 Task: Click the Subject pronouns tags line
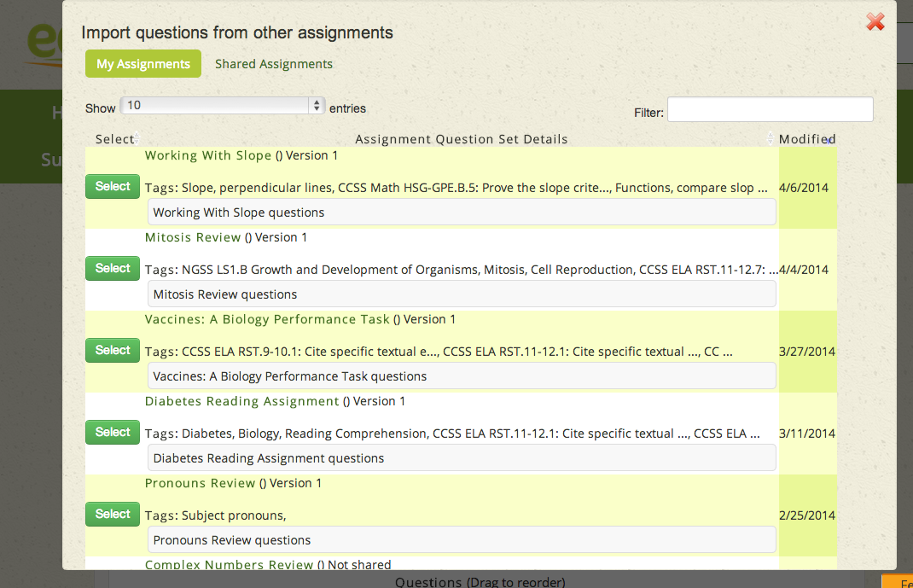coord(215,515)
